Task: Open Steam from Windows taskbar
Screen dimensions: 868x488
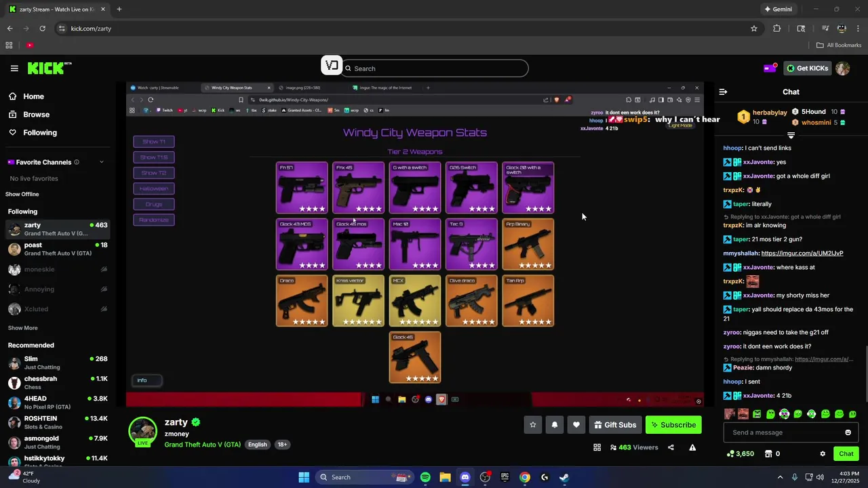Action: [564, 477]
